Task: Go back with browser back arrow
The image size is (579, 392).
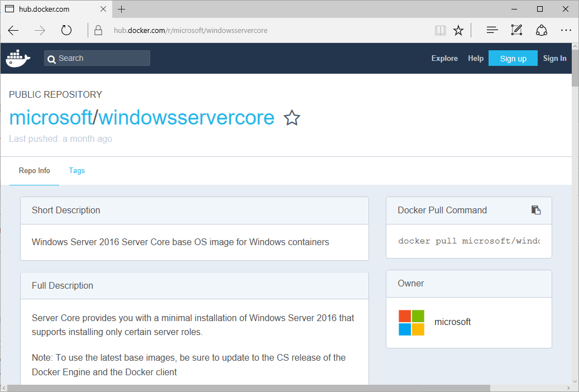Action: [x=13, y=30]
